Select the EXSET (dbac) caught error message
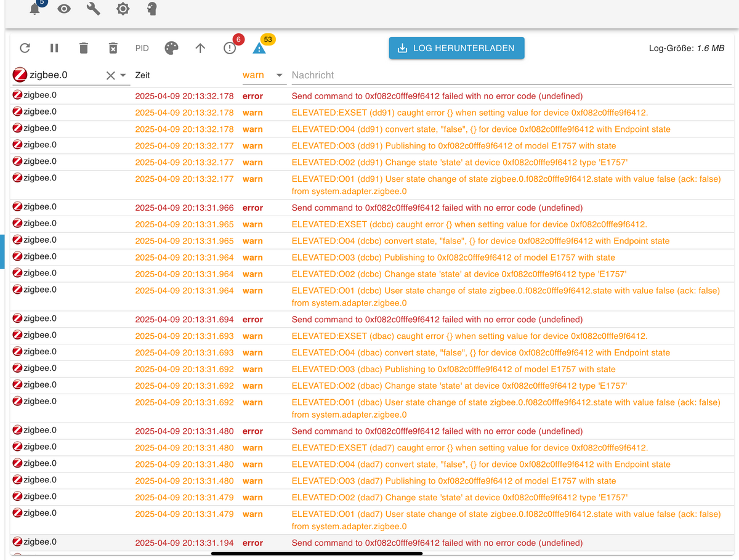This screenshot has height=560, width=739. [x=470, y=336]
